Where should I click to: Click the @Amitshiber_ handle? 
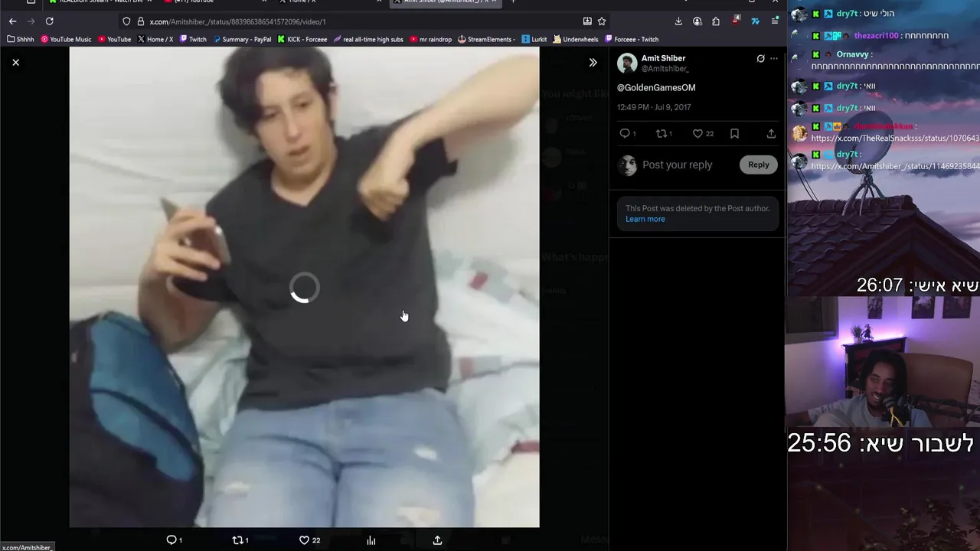665,69
